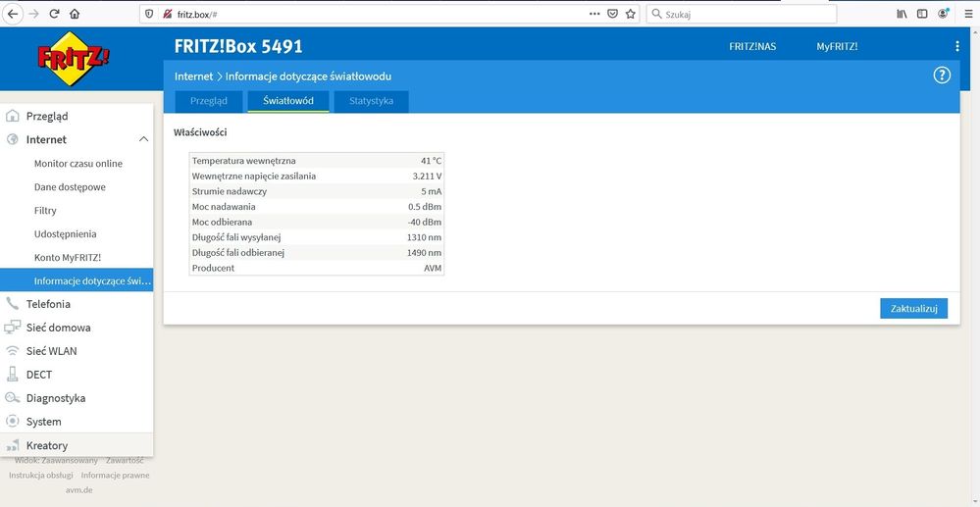
Task: Open the MyFRITZ! header link
Action: pos(837,46)
